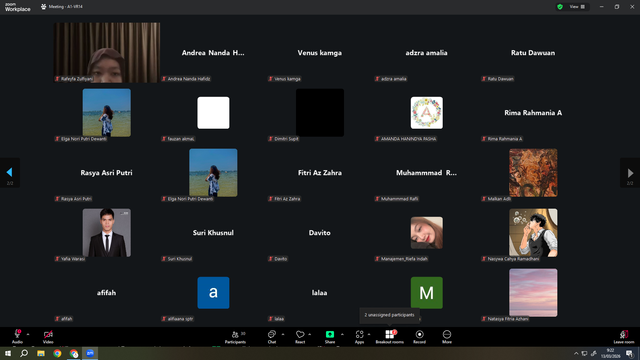640x360 pixels.
Task: Open first Chrome icon in taskbar
Action: (x=57, y=353)
